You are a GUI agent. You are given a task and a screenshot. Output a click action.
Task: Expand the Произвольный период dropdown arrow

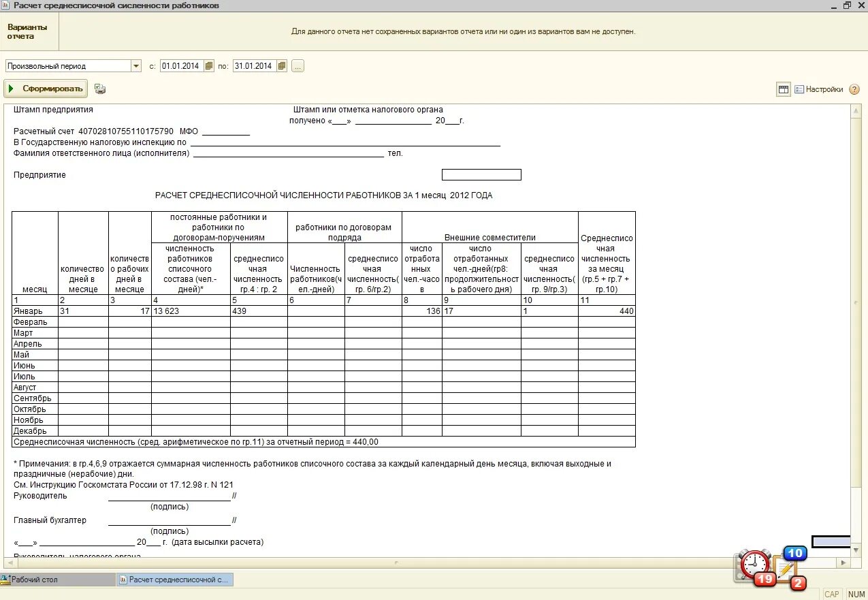pyautogui.click(x=136, y=66)
